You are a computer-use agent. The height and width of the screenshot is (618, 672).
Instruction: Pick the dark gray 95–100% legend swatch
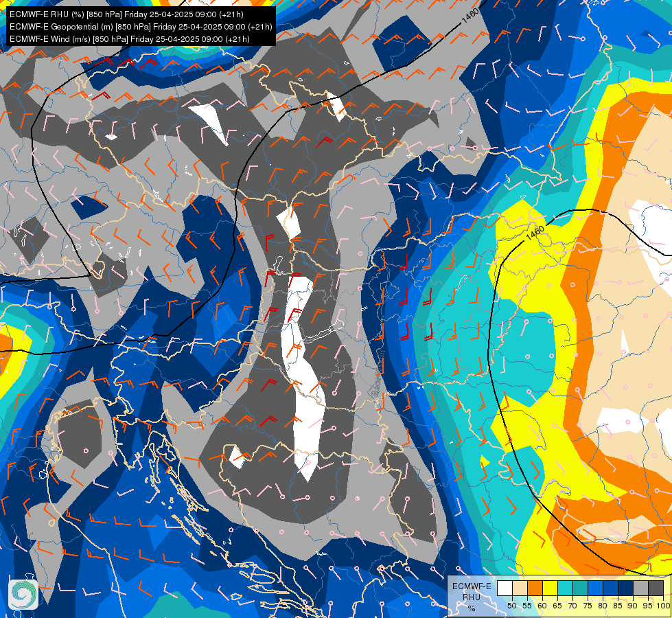click(656, 588)
